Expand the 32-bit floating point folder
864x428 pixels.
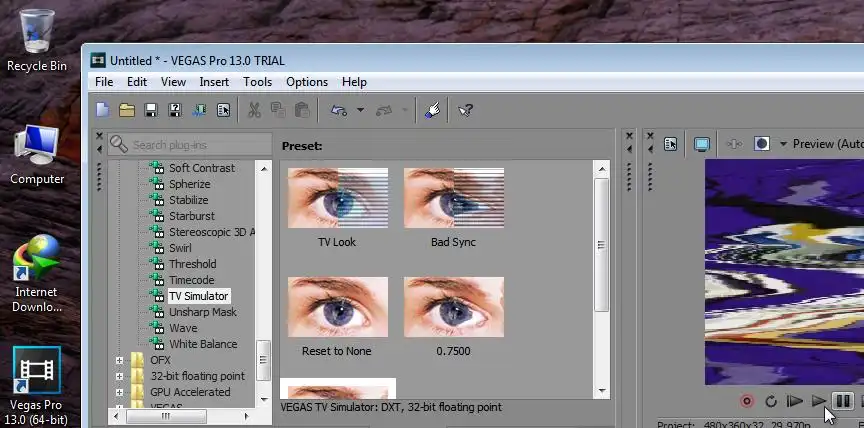(120, 376)
